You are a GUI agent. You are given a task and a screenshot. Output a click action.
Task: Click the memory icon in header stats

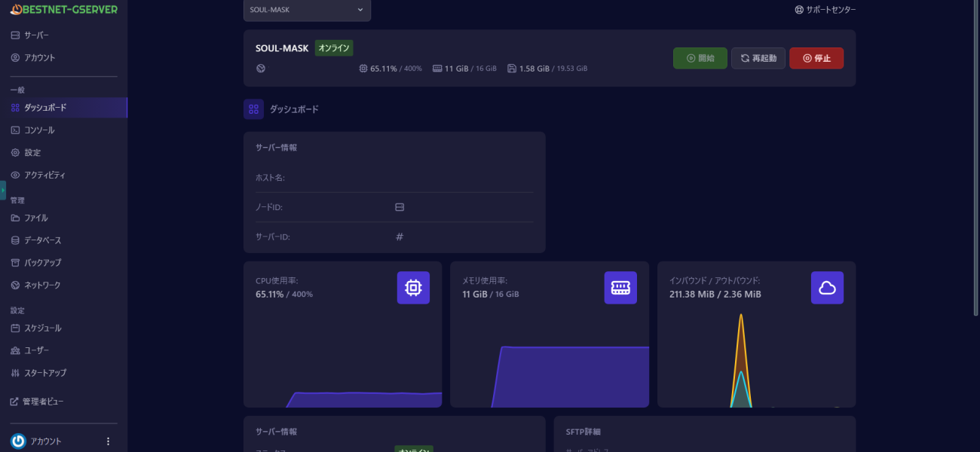pyautogui.click(x=437, y=69)
